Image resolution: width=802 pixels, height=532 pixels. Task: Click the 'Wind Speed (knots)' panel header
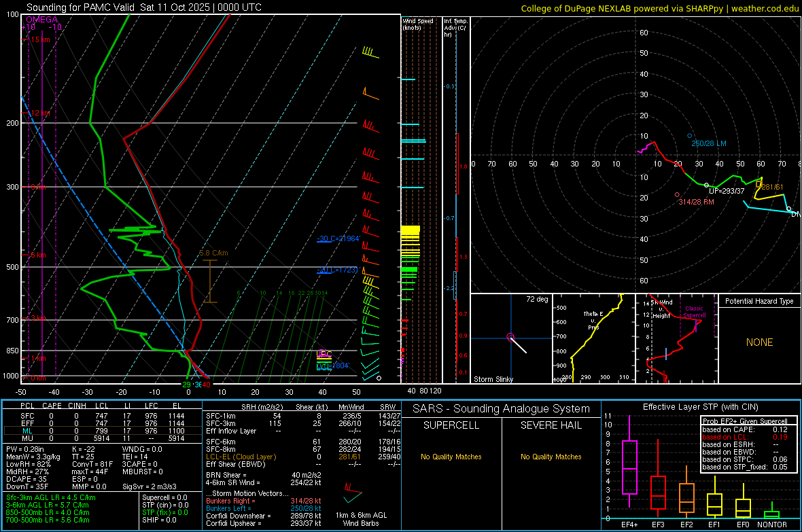[418, 24]
